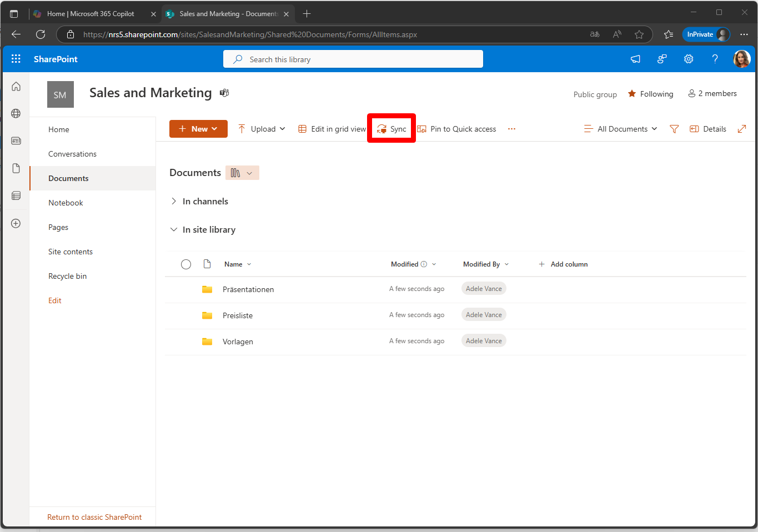Open the All Documents view dropdown

point(621,129)
